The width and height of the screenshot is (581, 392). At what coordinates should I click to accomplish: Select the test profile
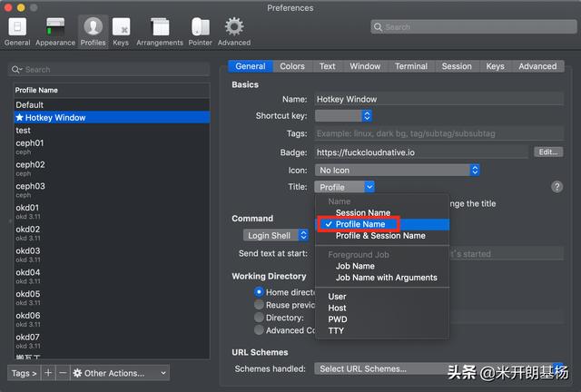point(112,131)
